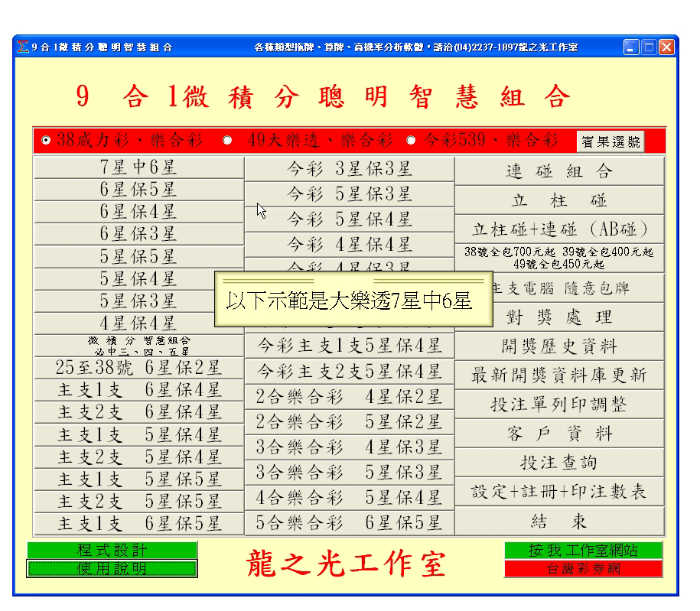The width and height of the screenshot is (700, 611).
Task: Choose 3合樂合彩 4星保3星
Action: click(x=350, y=447)
